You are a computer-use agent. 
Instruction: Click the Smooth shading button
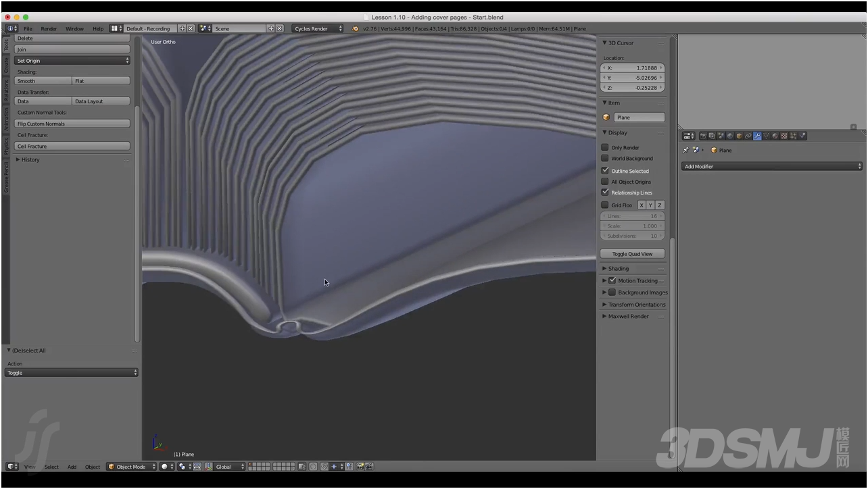click(43, 81)
